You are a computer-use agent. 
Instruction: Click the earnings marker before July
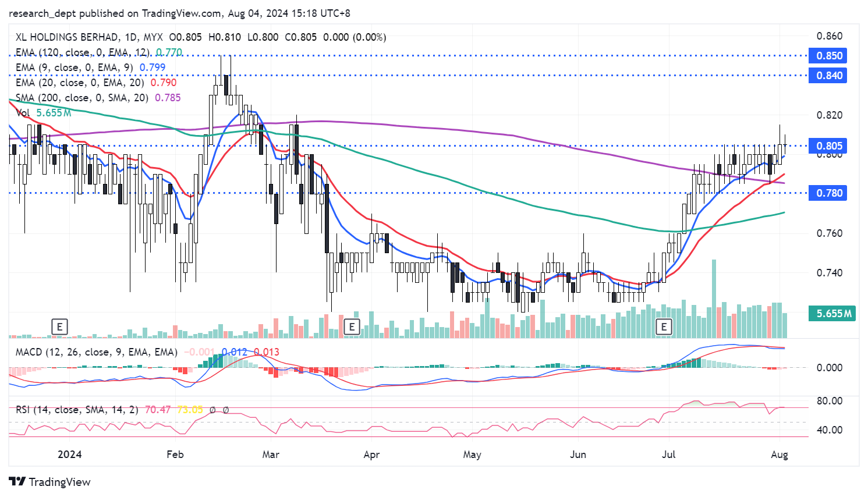click(664, 326)
